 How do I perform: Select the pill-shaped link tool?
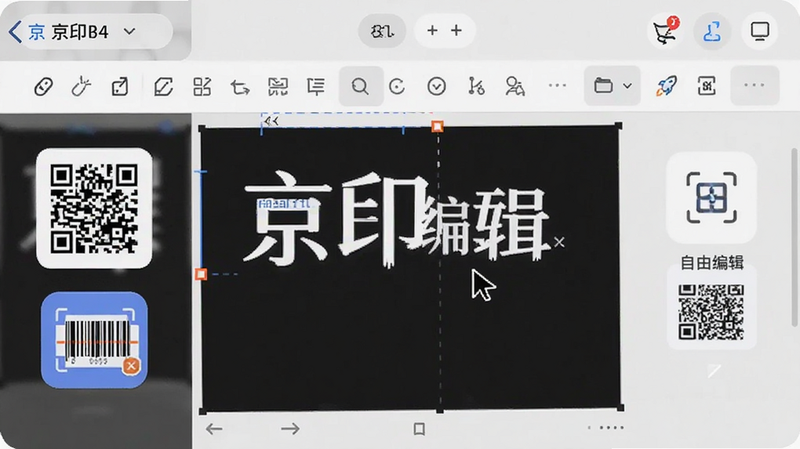click(x=43, y=86)
